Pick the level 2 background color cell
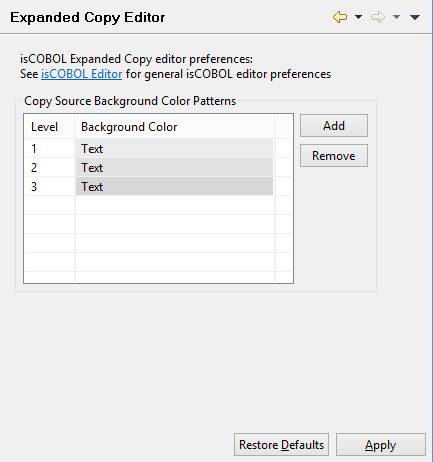Image resolution: width=433 pixels, height=462 pixels. (174, 168)
